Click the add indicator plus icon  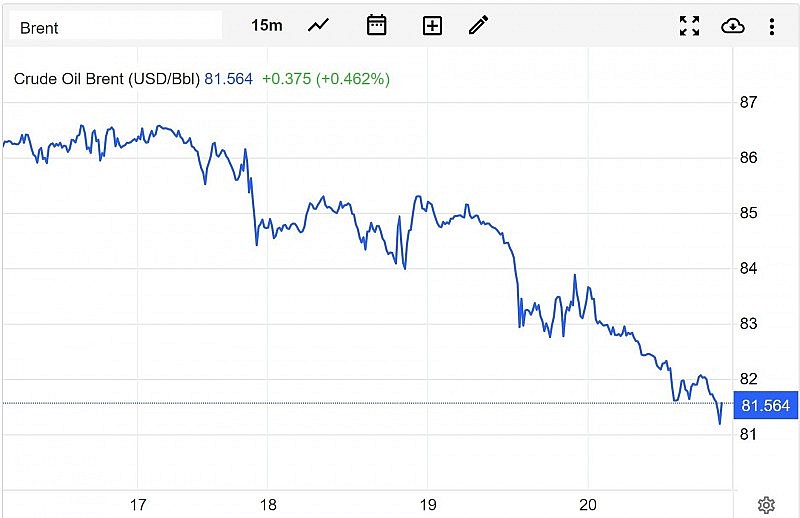tap(432, 26)
